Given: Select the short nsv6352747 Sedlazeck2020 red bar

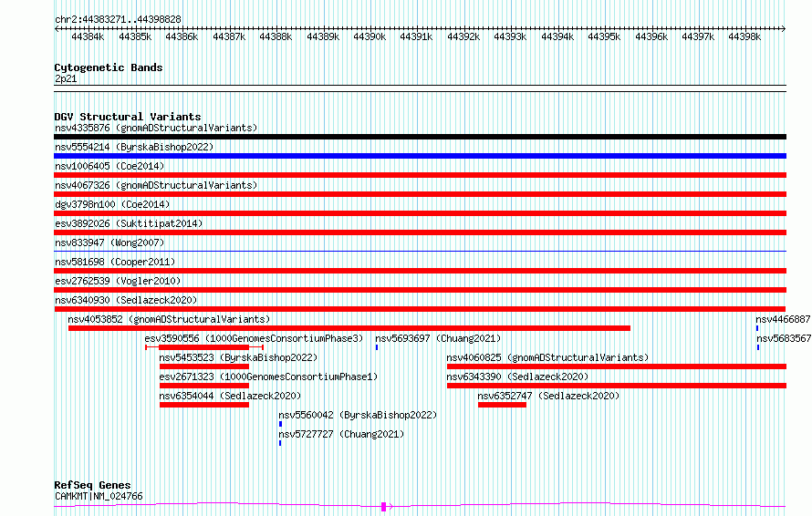Looking at the screenshot, I should click(502, 405).
